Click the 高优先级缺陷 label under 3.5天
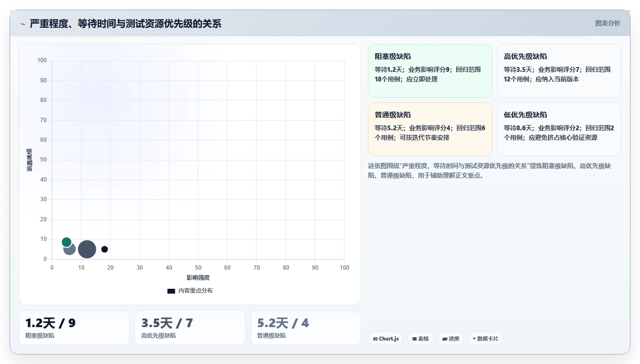Image resolution: width=640 pixels, height=364 pixels. 159,336
